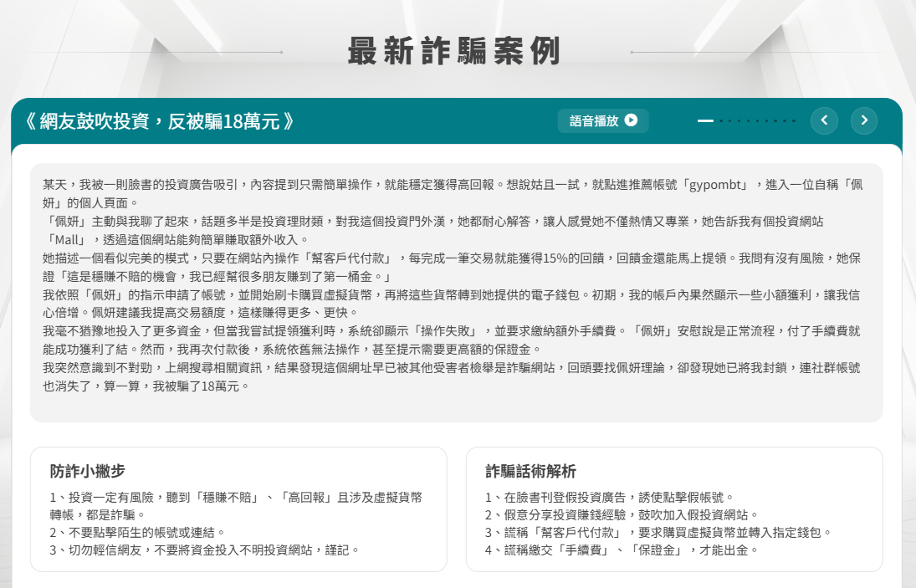Play the audio narration 語音播放
This screenshot has height=588, width=916.
coord(603,121)
